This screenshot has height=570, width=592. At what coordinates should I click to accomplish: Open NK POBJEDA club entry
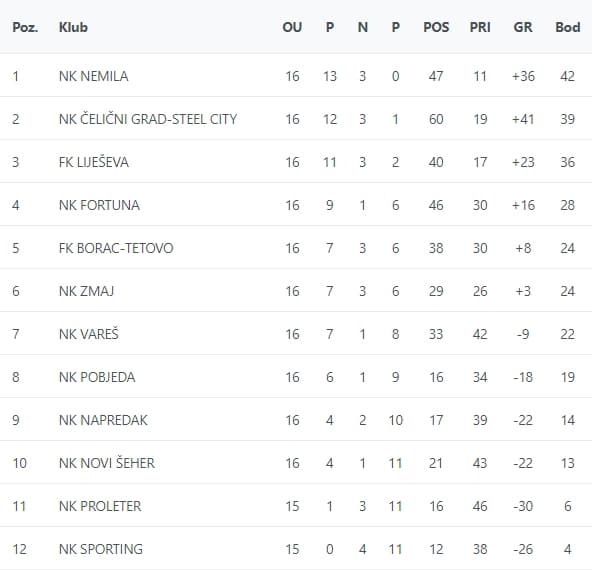(97, 377)
